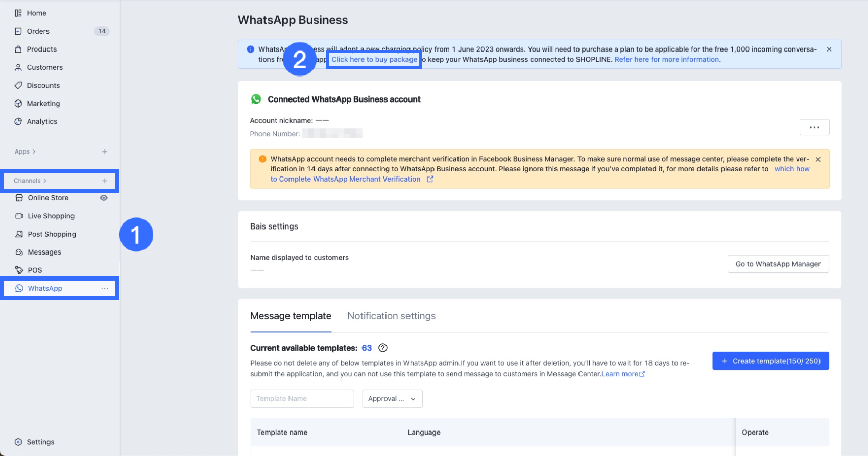Click the Discounts tag icon
The image size is (868, 456).
coord(18,85)
